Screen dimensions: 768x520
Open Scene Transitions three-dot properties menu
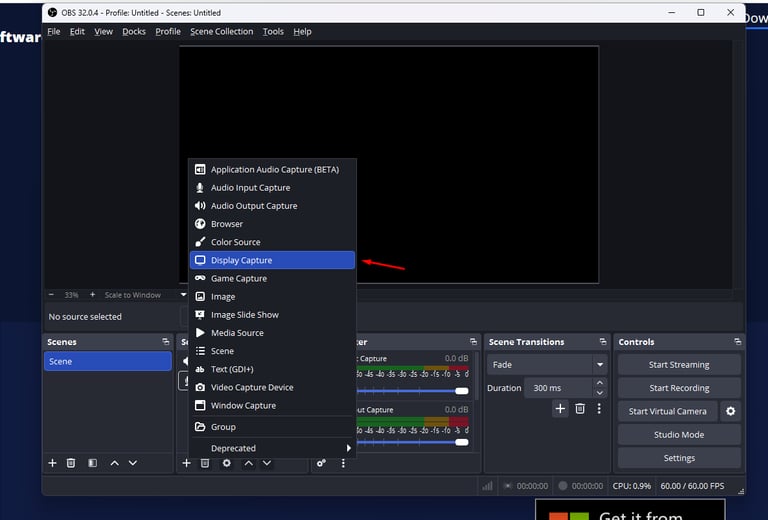click(x=599, y=408)
